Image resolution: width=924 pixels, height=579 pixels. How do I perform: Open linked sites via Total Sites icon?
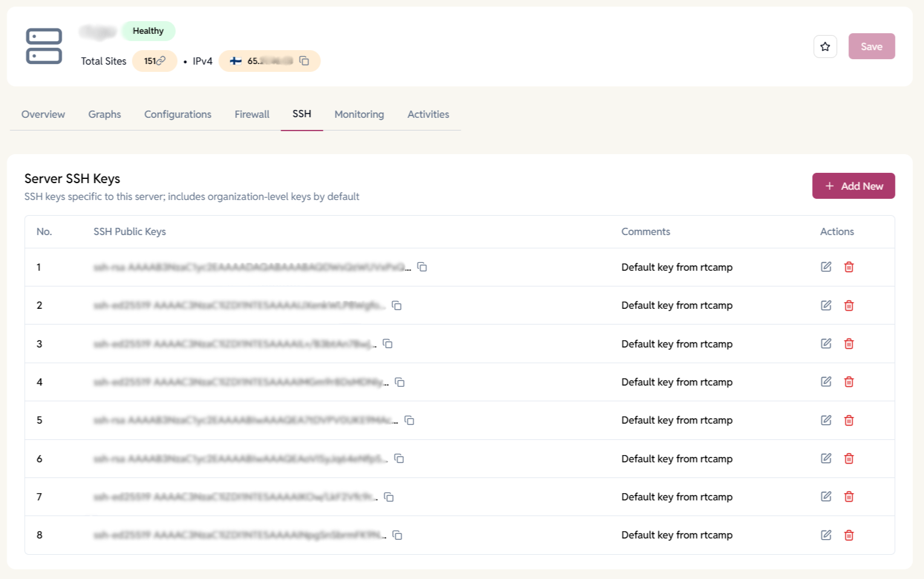[x=160, y=61]
